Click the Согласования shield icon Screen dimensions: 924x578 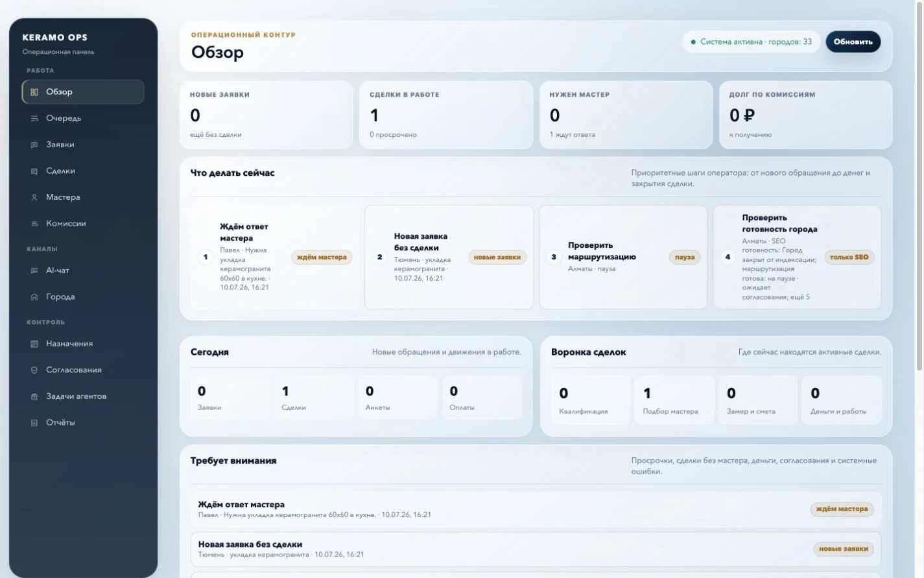(34, 370)
